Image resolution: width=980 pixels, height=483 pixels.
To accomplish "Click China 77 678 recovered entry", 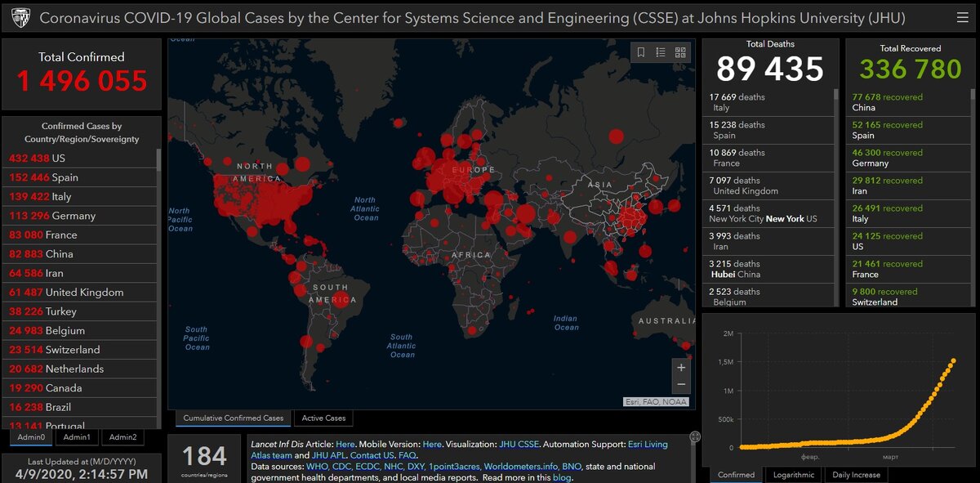I will [908, 102].
